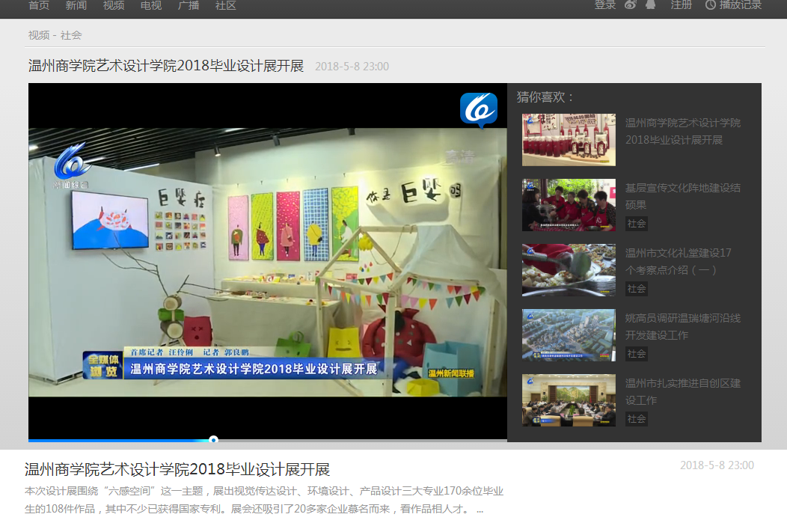
Task: Open 播放记录 clock history icon
Action: pyautogui.click(x=710, y=5)
